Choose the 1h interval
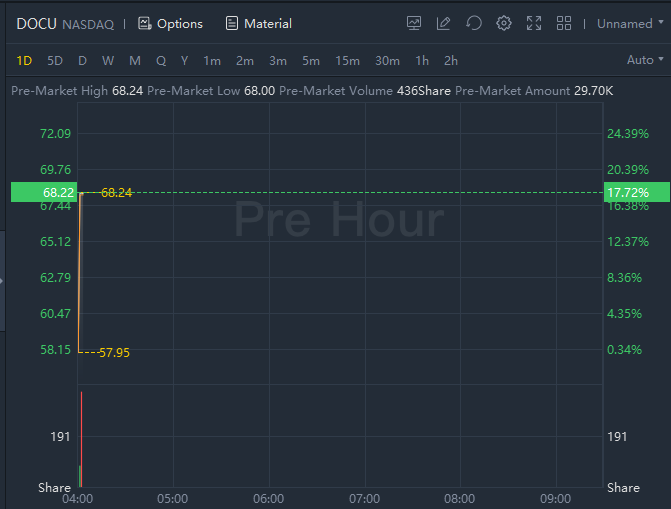 coord(422,60)
